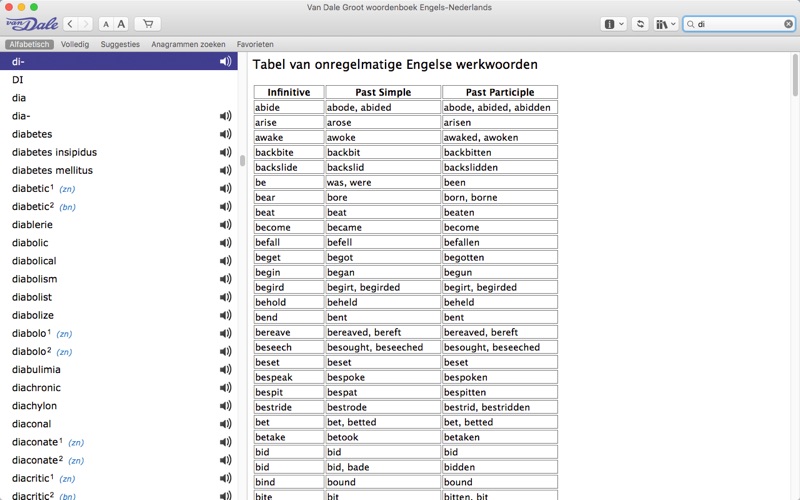The height and width of the screenshot is (500, 800).
Task: Select the entry 'dia' in list
Action: [118, 98]
